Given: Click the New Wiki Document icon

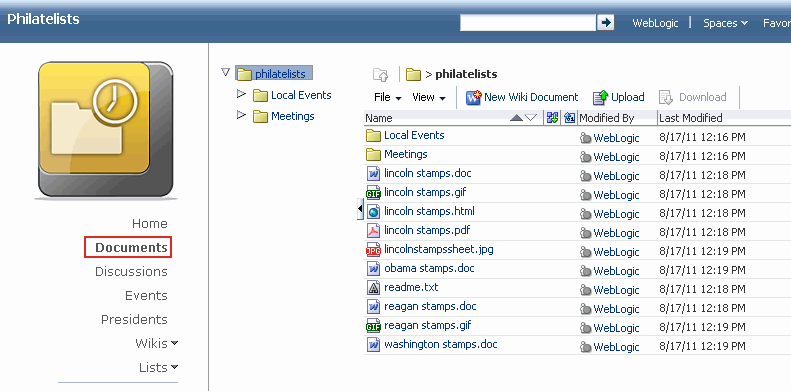Looking at the screenshot, I should (473, 97).
